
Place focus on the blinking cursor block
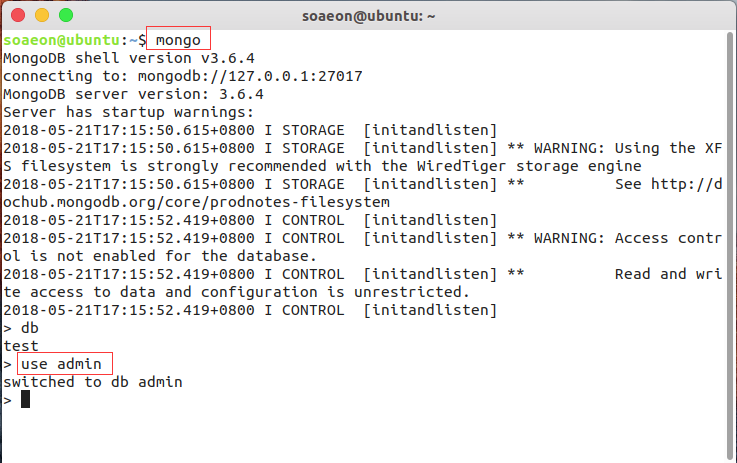click(25, 400)
